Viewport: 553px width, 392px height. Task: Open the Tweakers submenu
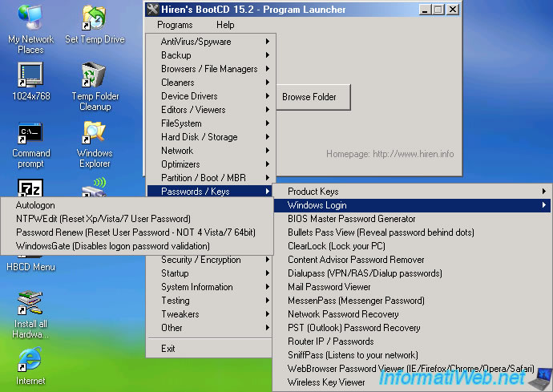[x=210, y=314]
